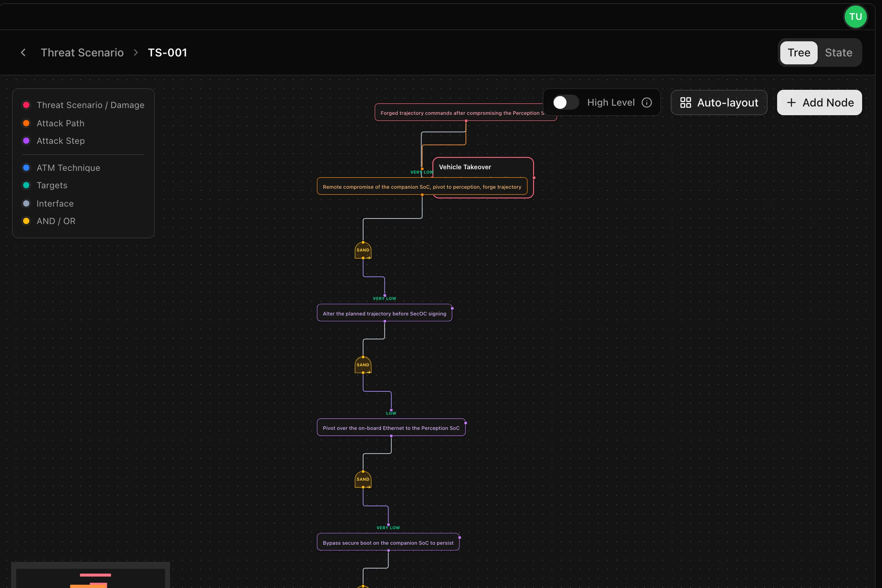Click the VERY LOW label above Alter trajectory node
Viewport: 882px width, 588px height.
(384, 298)
